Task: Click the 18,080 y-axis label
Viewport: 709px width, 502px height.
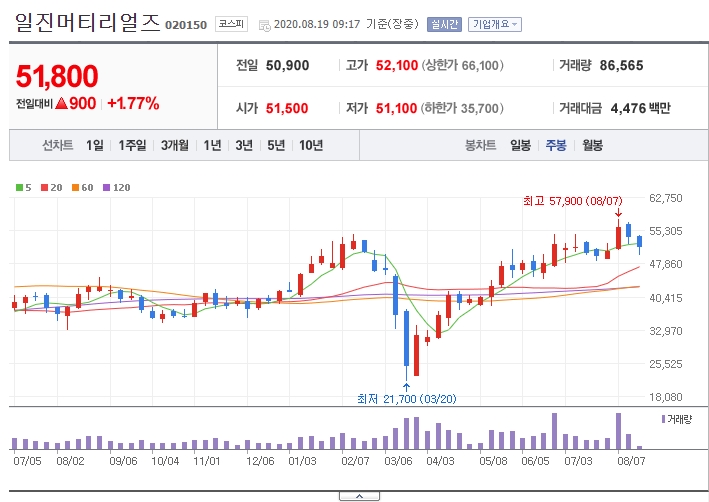Action: click(666, 397)
